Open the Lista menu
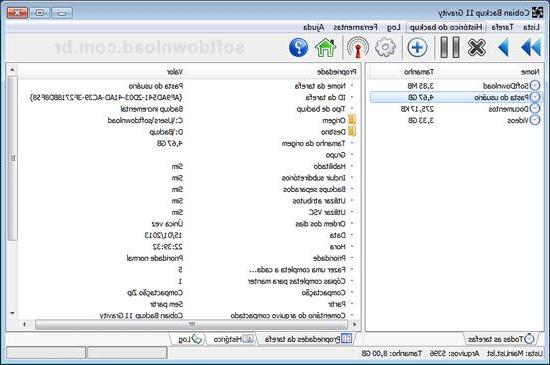550x365 pixels. point(531,27)
